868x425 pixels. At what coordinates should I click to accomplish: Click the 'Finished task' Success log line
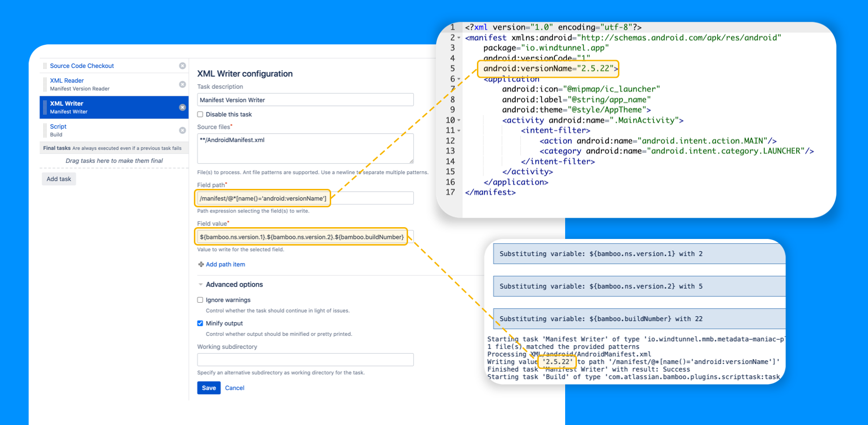588,369
